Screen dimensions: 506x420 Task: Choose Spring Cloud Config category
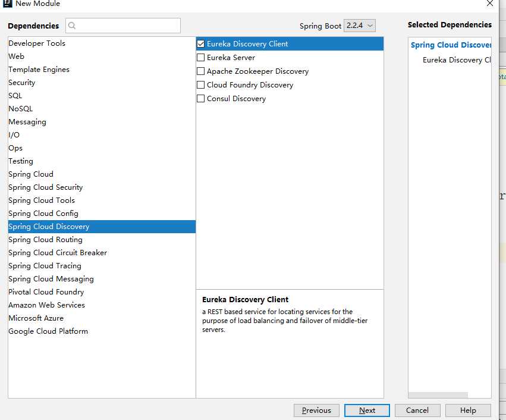[102, 214]
